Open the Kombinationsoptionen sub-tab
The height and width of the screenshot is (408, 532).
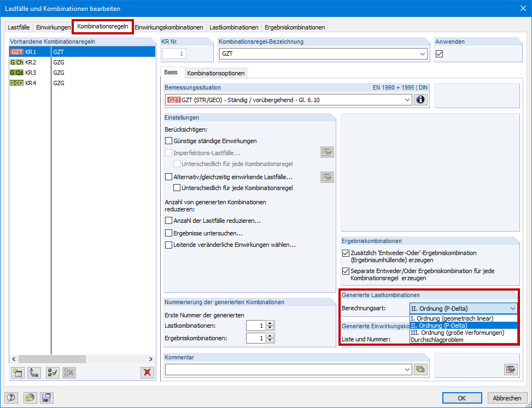(x=216, y=73)
